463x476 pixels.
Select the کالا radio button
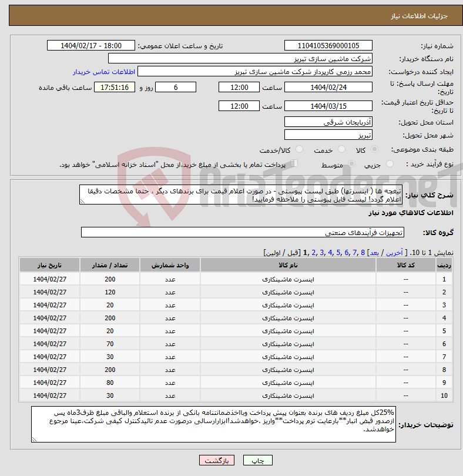[x=375, y=149]
